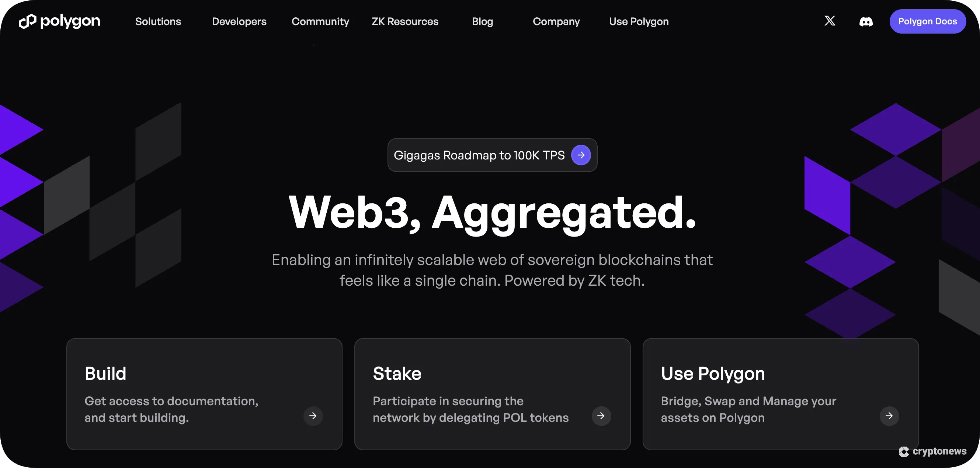980x468 pixels.
Task: Select Use Polygon in the navigation bar
Action: pos(639,21)
